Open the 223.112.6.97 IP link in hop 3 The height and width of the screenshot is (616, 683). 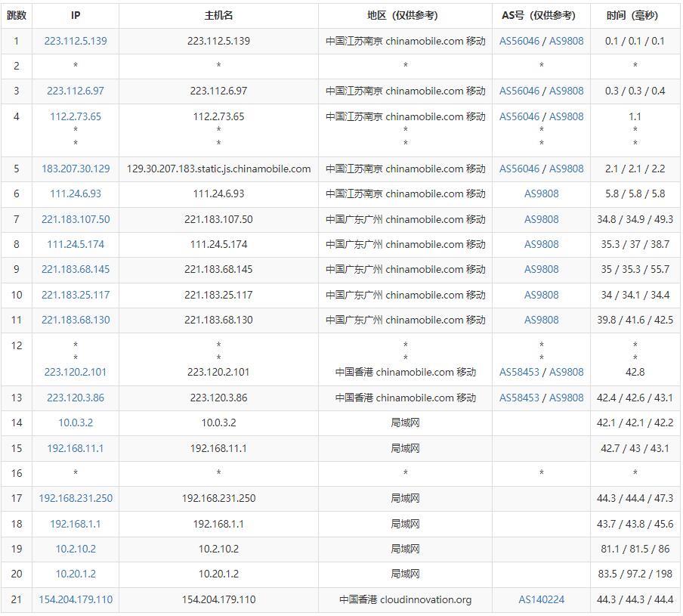tap(76, 91)
